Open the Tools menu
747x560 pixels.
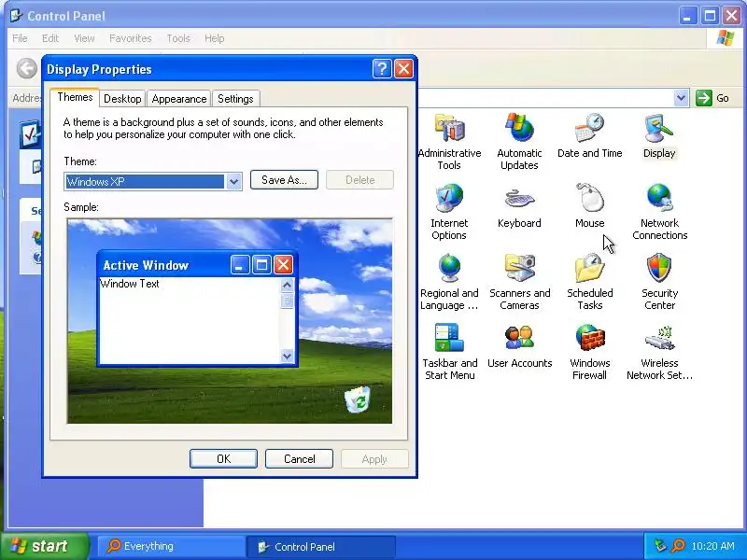(178, 38)
